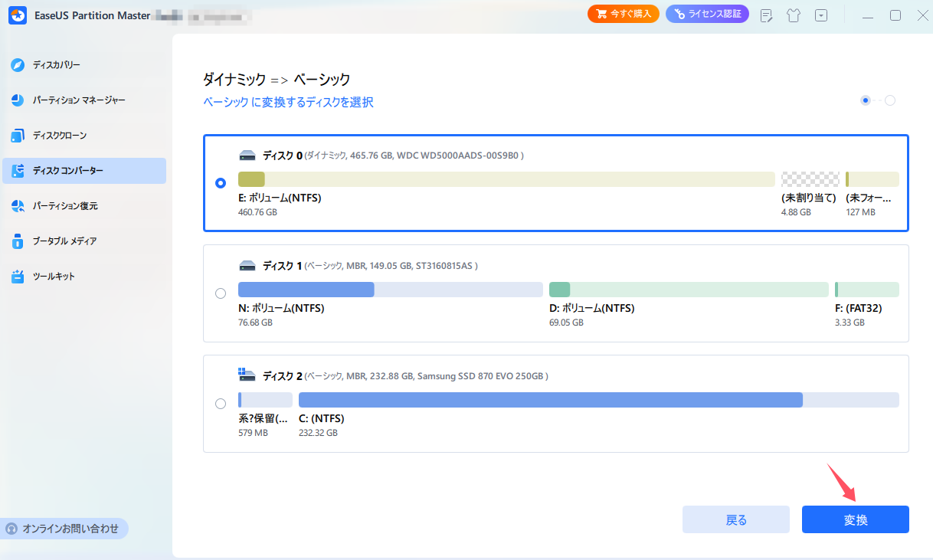Click the theme shirt icon
933x560 pixels.
(794, 15)
